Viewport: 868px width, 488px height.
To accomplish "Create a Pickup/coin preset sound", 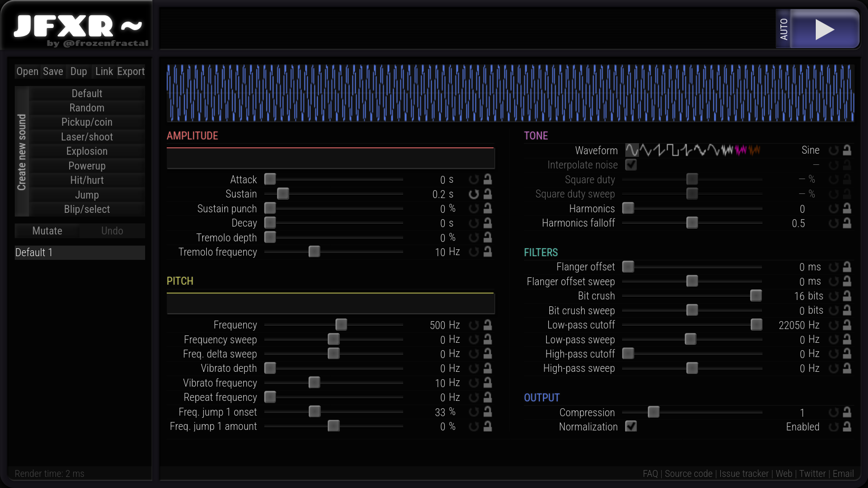I will 87,122.
